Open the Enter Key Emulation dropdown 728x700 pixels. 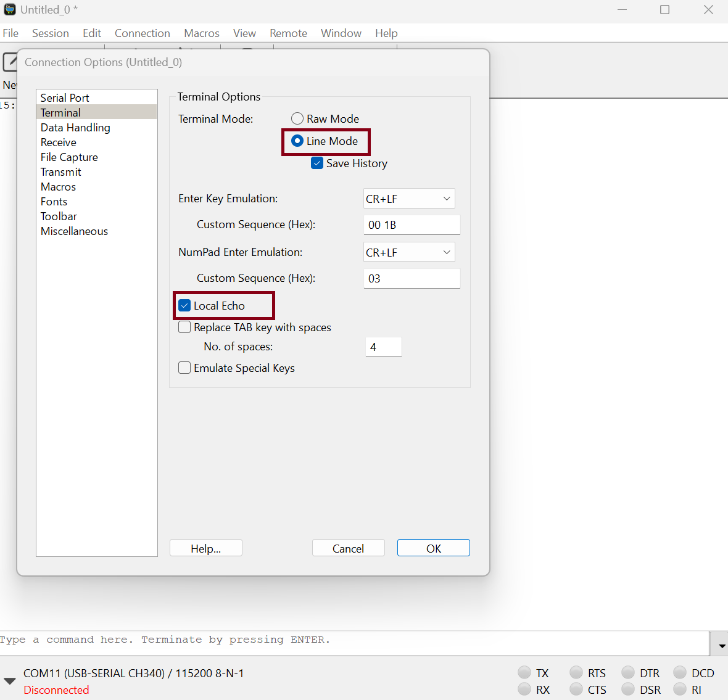(409, 199)
